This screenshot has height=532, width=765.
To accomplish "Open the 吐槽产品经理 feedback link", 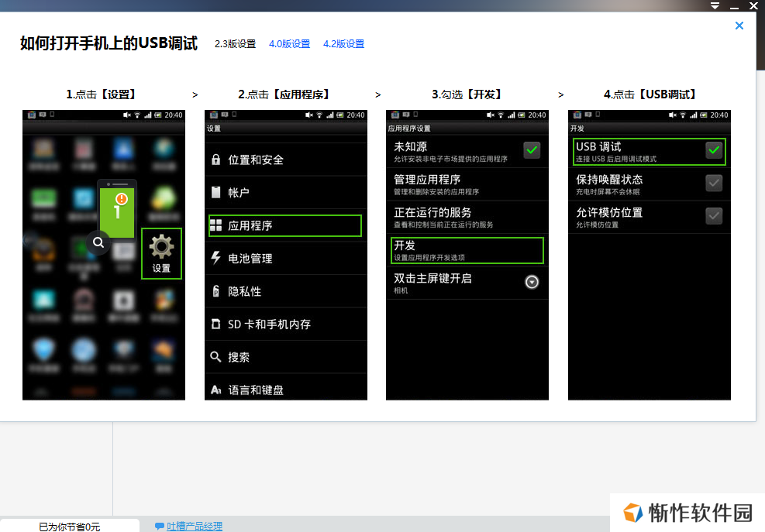I will click(195, 526).
